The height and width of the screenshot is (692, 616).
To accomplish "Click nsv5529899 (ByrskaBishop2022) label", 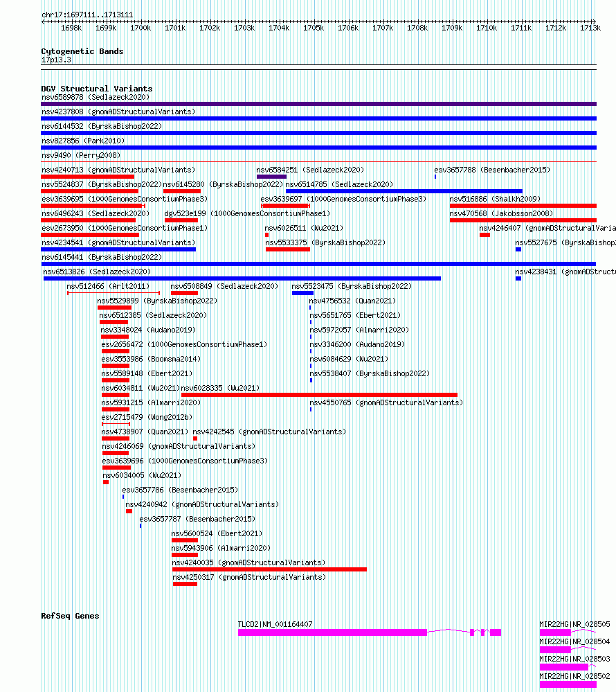I will (157, 301).
